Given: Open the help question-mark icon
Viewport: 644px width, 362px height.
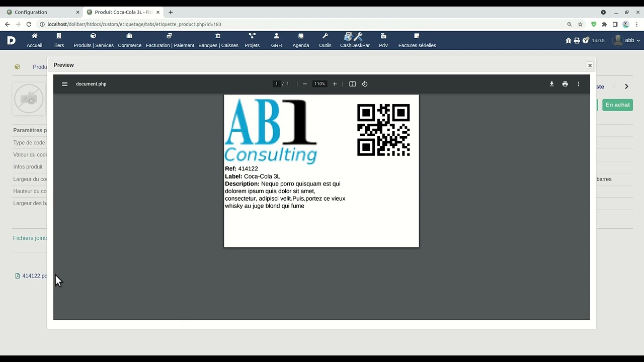Looking at the screenshot, I should tap(586, 41).
